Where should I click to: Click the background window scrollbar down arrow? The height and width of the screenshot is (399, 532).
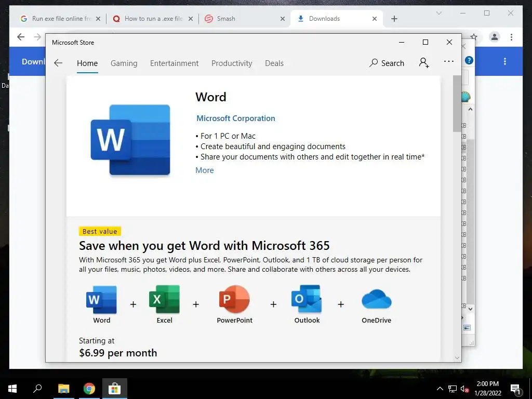coord(470,309)
